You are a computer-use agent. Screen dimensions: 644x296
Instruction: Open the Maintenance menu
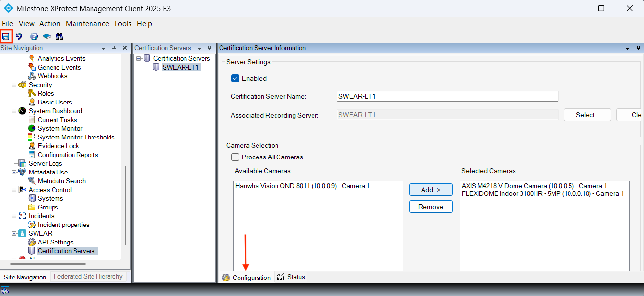point(87,24)
